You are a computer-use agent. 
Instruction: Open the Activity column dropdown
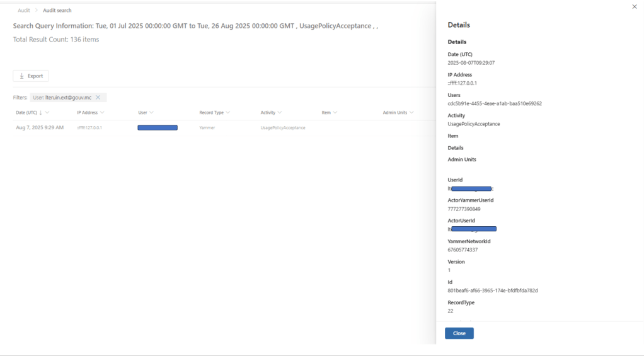[280, 113]
